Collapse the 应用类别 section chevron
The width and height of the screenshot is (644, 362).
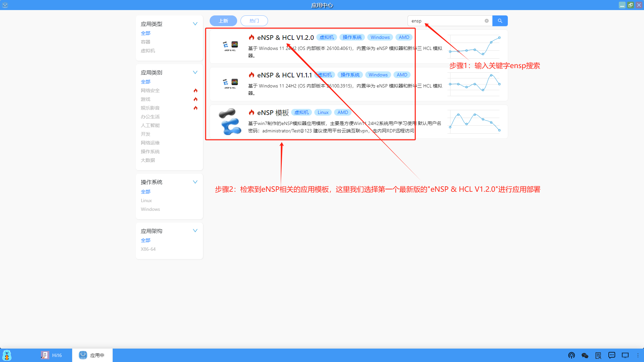click(x=195, y=72)
